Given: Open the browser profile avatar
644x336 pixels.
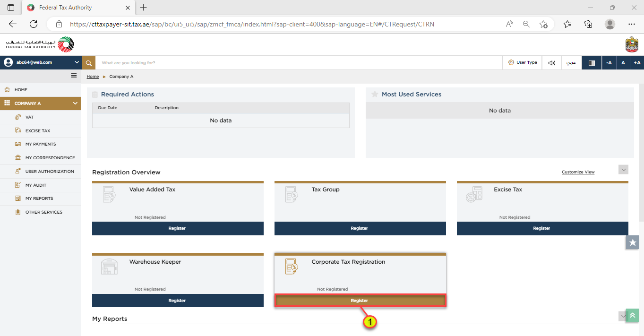Looking at the screenshot, I should pos(610,24).
